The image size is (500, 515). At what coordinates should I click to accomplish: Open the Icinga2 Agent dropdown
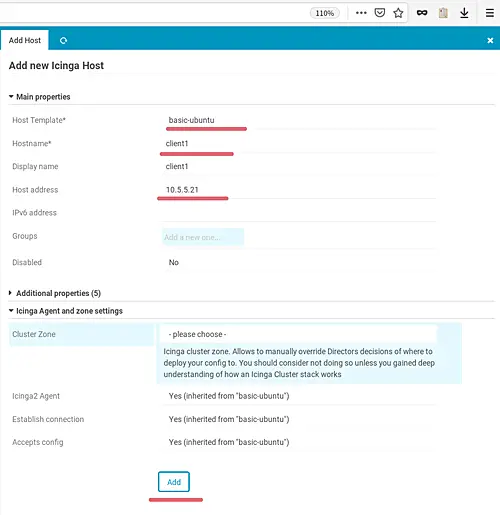tap(299, 396)
